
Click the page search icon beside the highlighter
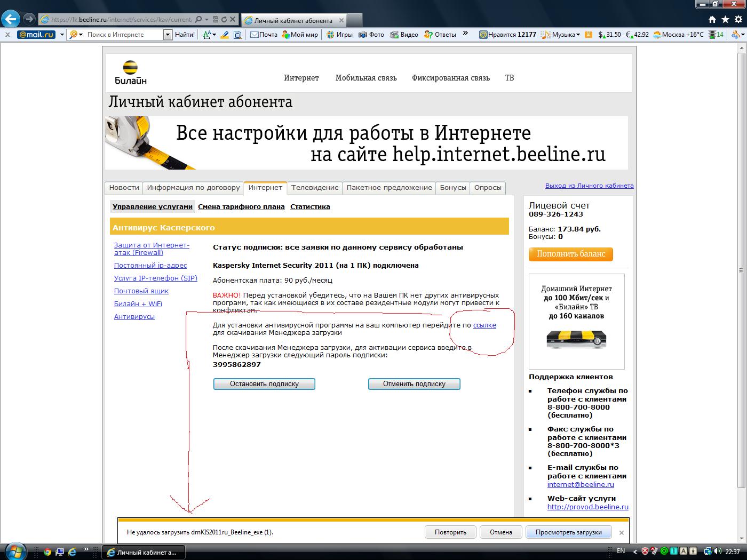237,35
